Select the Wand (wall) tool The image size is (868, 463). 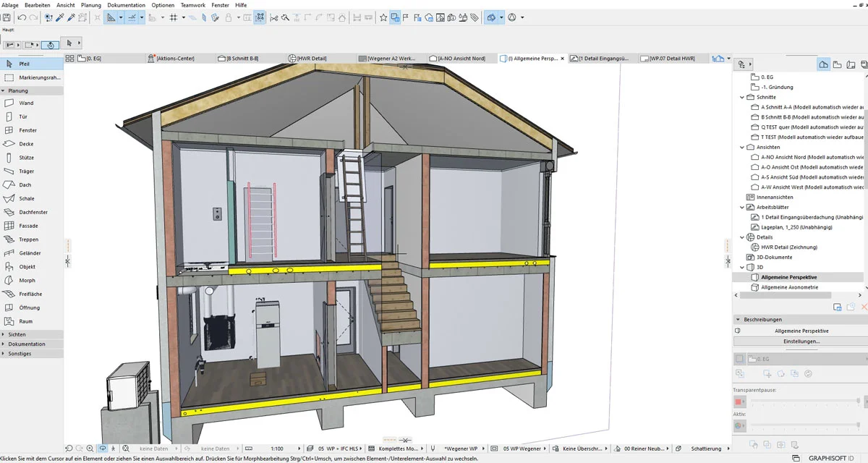(x=25, y=103)
